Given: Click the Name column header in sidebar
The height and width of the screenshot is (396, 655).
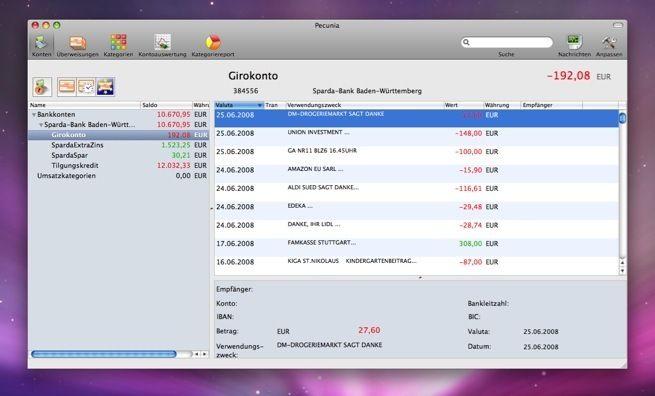Looking at the screenshot, I should tap(84, 105).
